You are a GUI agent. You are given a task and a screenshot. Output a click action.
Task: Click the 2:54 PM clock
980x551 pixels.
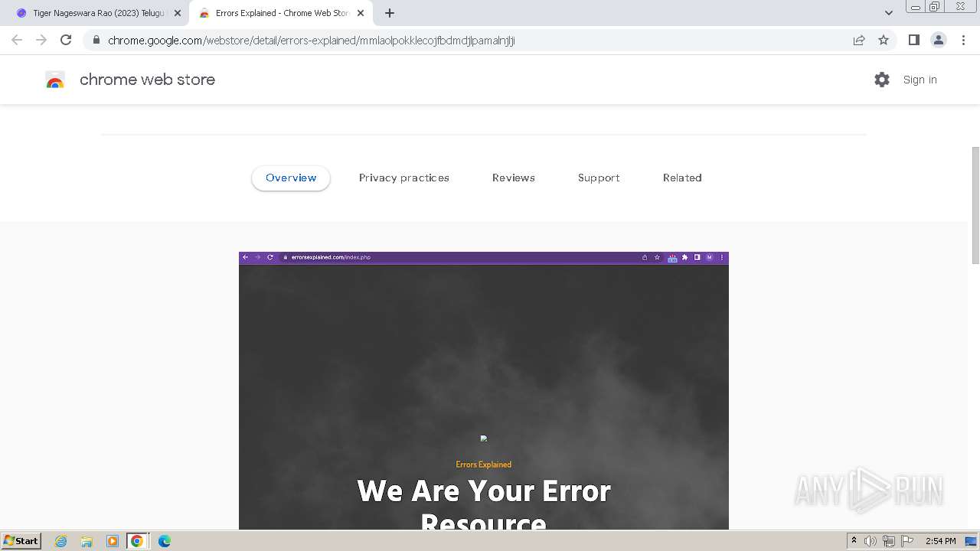tap(940, 541)
